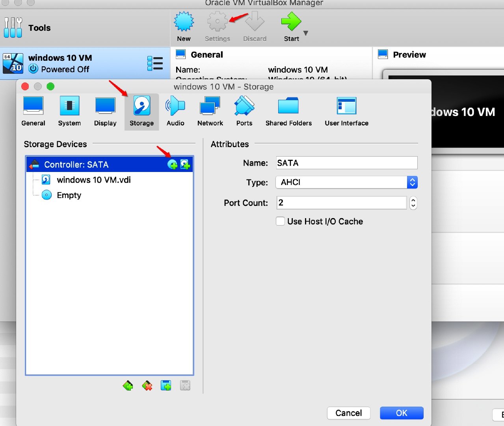504x426 pixels.
Task: Switch to Storage settings tab
Action: 142,112
